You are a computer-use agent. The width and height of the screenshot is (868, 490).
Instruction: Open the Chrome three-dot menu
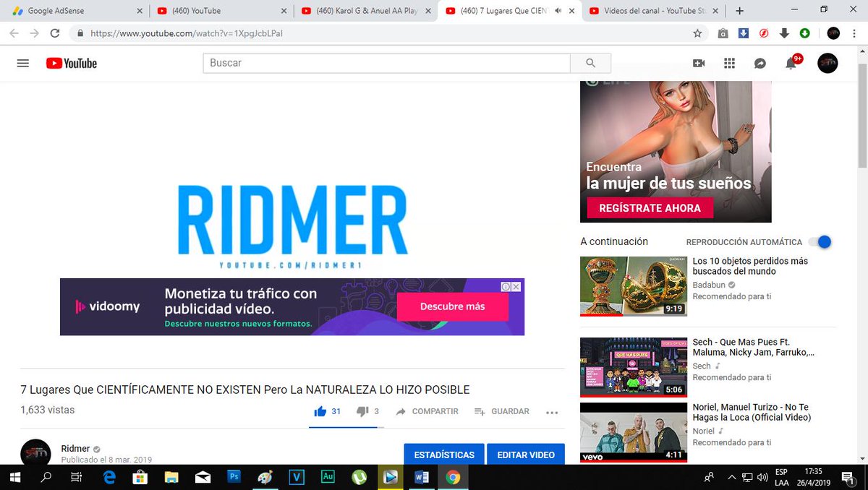click(x=854, y=33)
